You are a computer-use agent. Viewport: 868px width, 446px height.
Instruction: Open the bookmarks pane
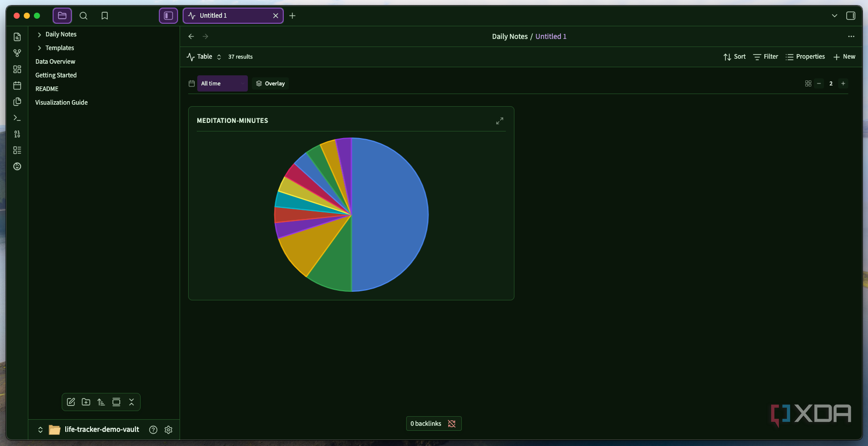click(105, 16)
